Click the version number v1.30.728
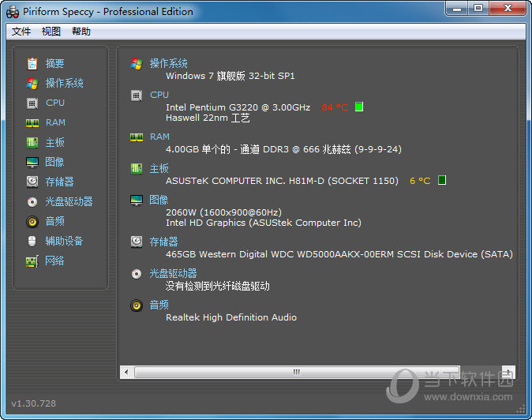 (34, 403)
